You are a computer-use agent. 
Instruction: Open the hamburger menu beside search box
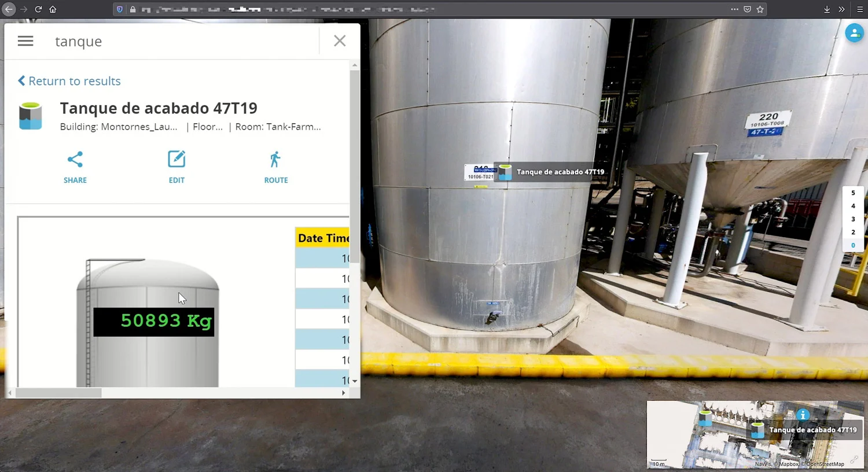(x=25, y=41)
